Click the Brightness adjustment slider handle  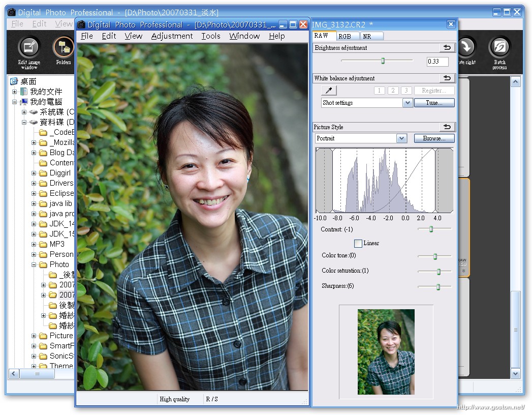pyautogui.click(x=383, y=61)
